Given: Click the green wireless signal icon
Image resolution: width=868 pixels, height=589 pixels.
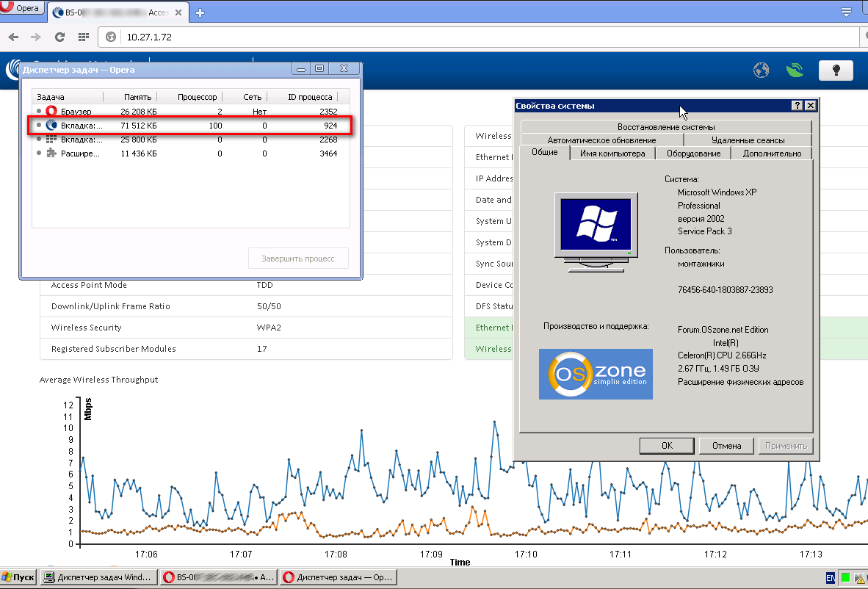Looking at the screenshot, I should pyautogui.click(x=794, y=70).
